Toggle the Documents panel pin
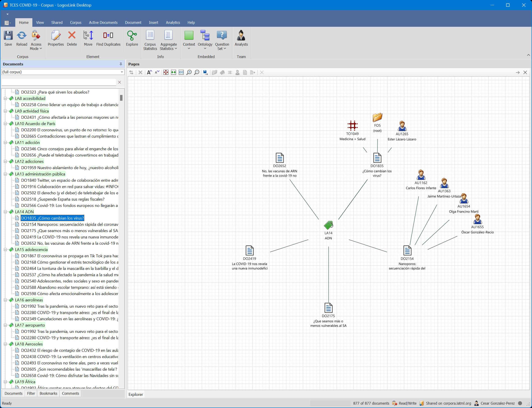 (121, 64)
